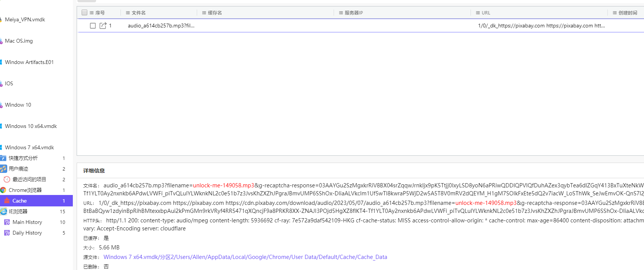Screen dimensions: 644x270
Task: Click file name audio_a614cb257b.mp3 in row 1
Action: [161, 26]
